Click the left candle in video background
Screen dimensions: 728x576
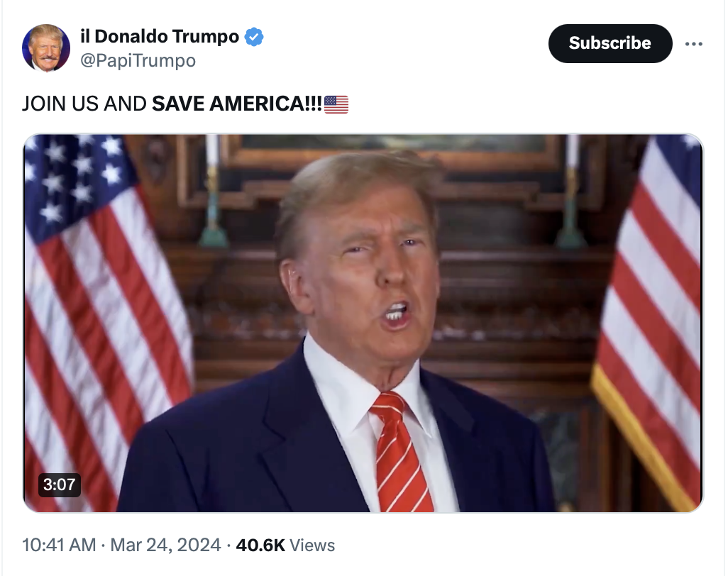click(x=213, y=190)
